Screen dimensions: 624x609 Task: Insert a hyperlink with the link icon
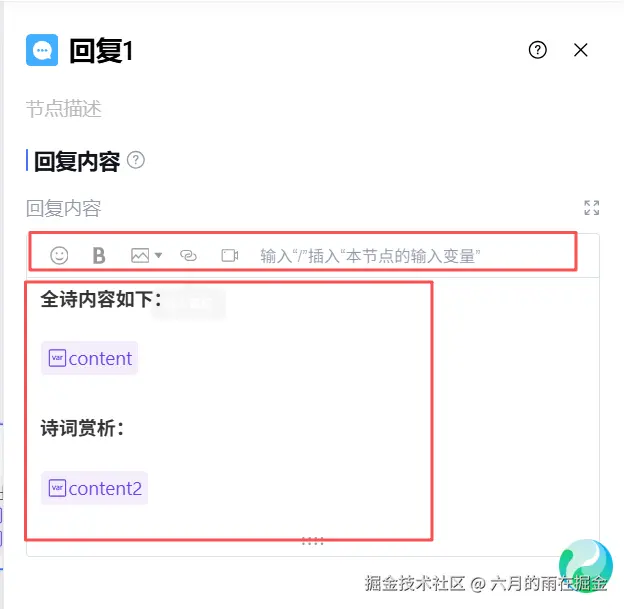coord(188,255)
